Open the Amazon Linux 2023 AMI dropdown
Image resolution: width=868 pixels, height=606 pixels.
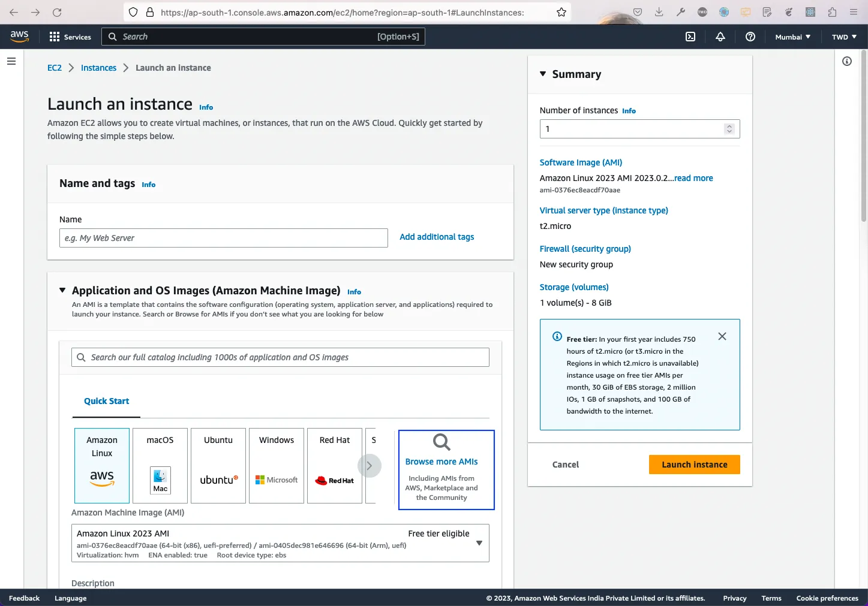pyautogui.click(x=280, y=543)
